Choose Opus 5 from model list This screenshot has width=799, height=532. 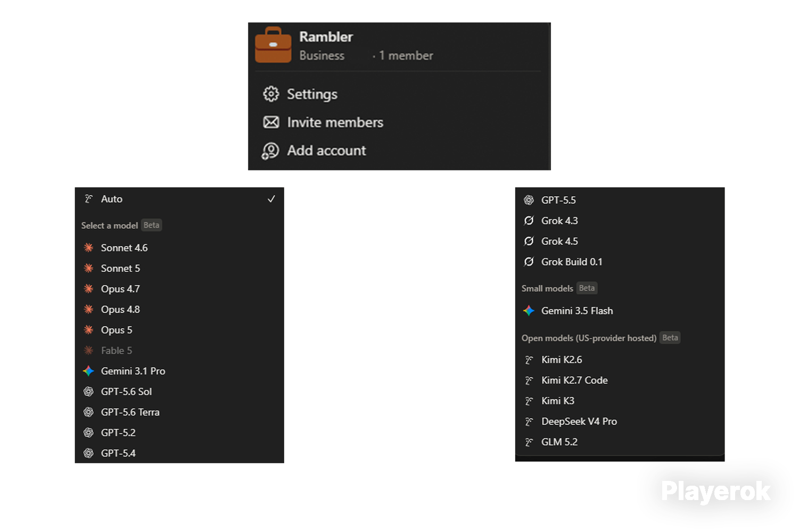(179, 330)
